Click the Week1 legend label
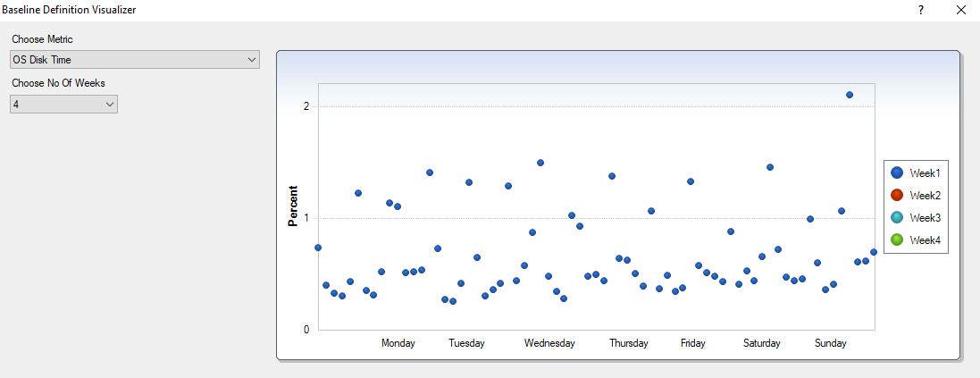The width and height of the screenshot is (980, 378). pos(926,173)
